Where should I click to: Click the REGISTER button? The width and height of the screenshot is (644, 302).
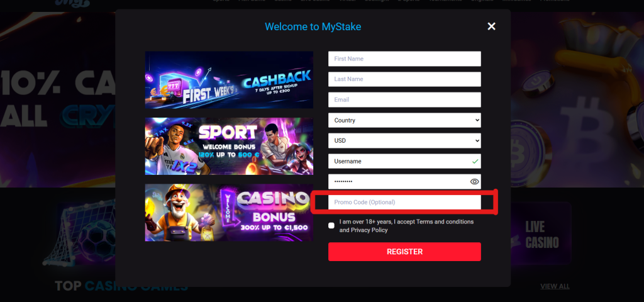pyautogui.click(x=404, y=252)
